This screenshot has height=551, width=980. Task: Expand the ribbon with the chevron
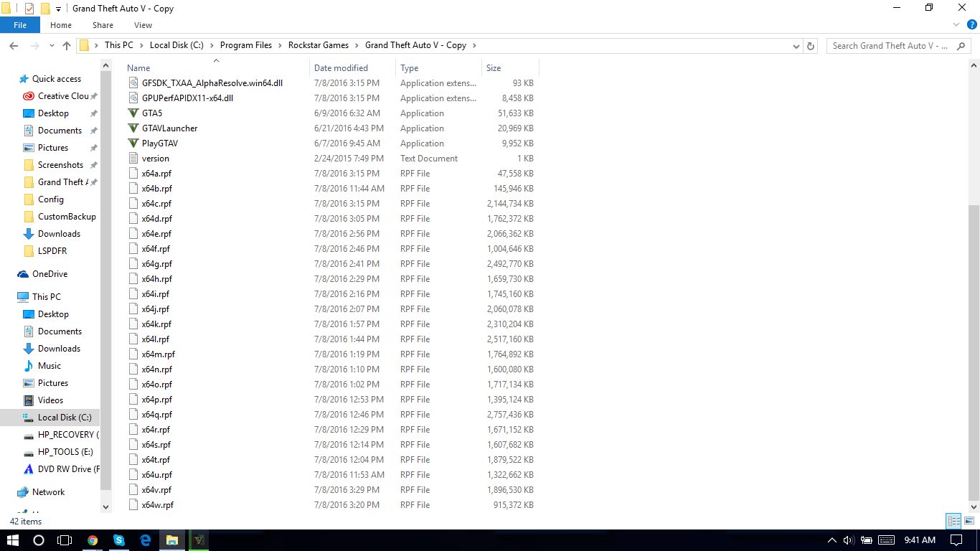[x=956, y=25]
